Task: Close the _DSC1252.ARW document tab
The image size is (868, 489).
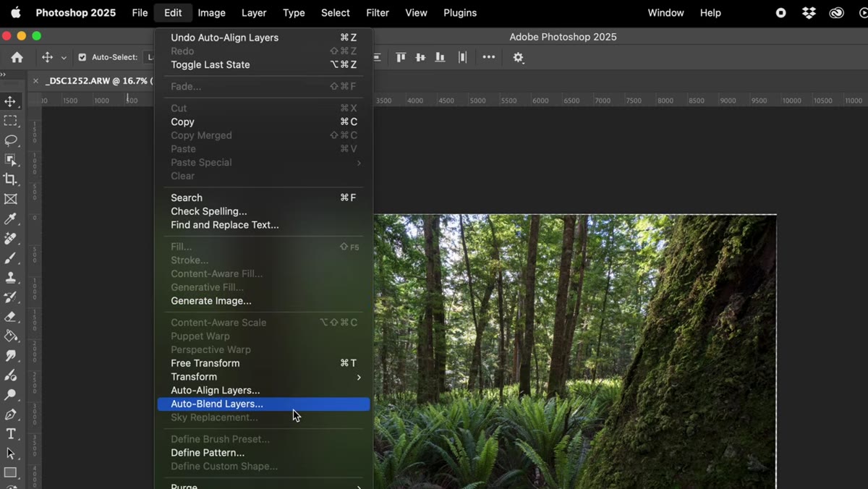Action: click(35, 81)
